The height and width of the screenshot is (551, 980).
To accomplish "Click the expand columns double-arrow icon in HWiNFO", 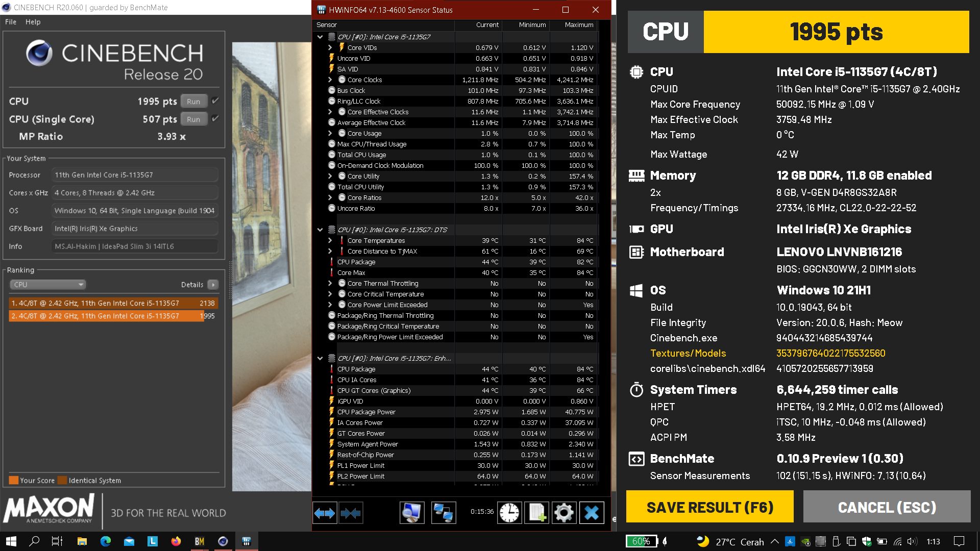I will coord(325,513).
